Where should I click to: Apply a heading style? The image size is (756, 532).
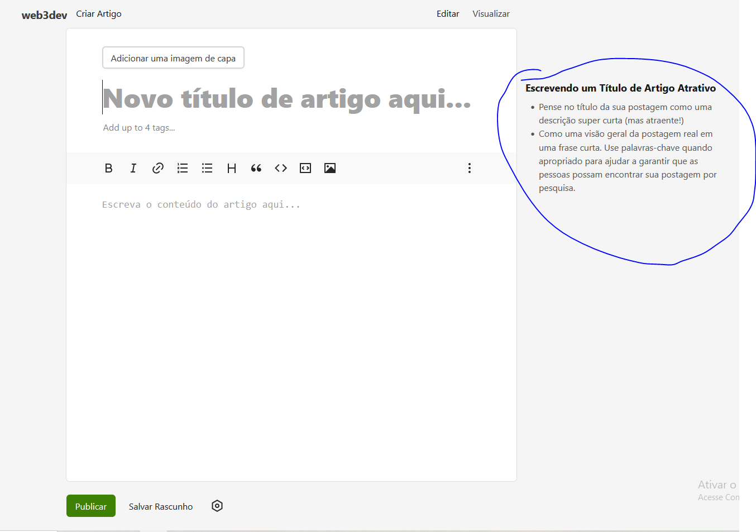[231, 168]
